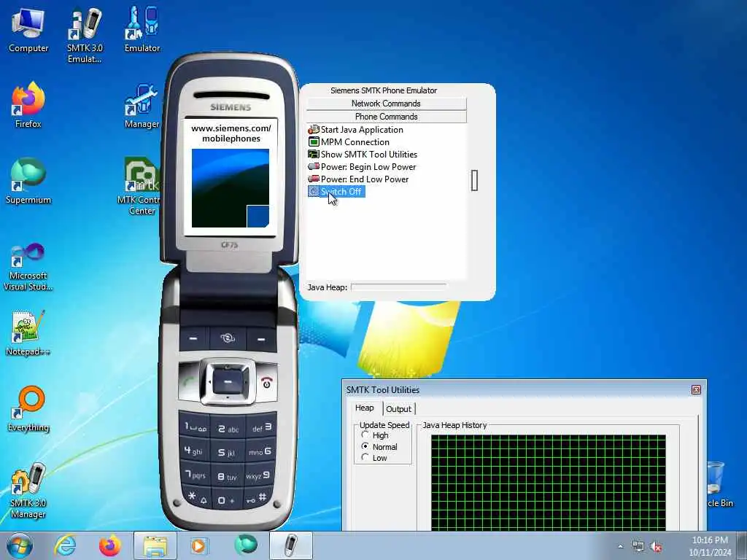Click the phone's left soft key
This screenshot has width=747, height=560.
coord(193,338)
